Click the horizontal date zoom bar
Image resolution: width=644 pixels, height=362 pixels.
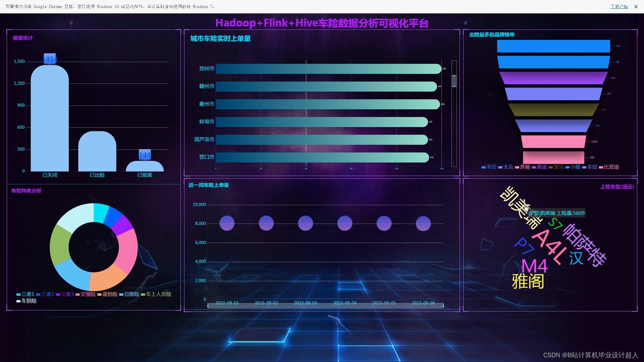click(325, 306)
